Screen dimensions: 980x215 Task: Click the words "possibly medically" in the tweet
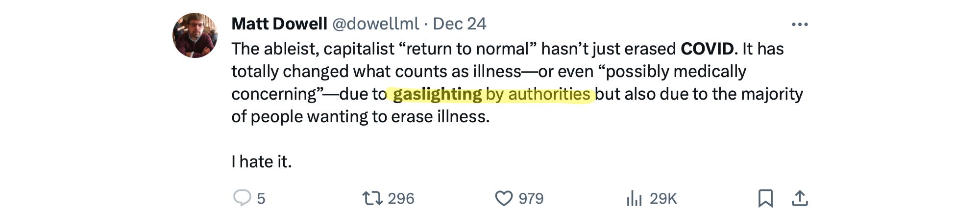(x=676, y=71)
